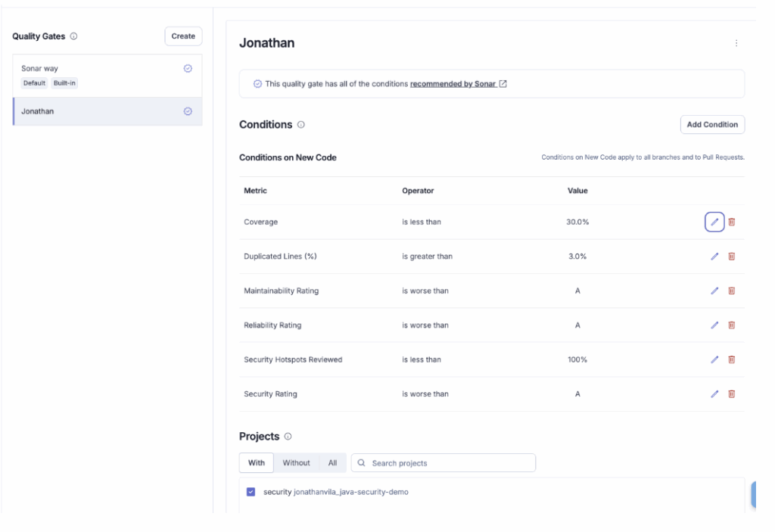Viewport: 775px width, 532px height.
Task: Select the With projects tab
Action: (x=257, y=463)
